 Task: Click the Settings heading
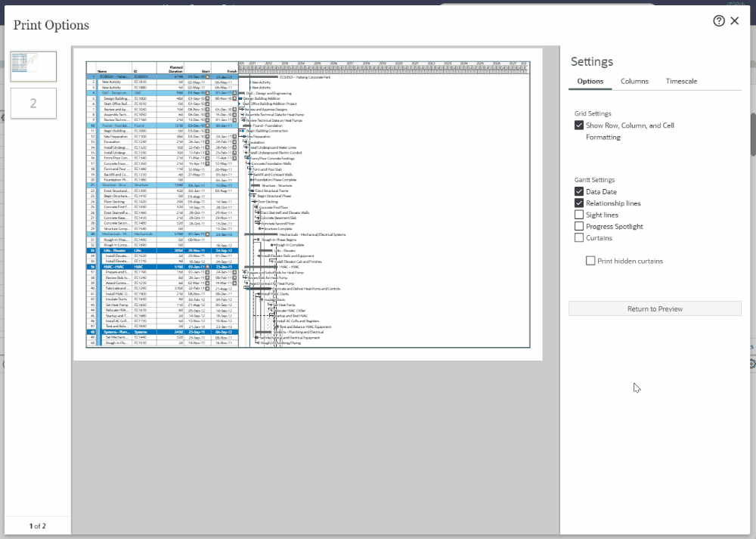coord(592,62)
